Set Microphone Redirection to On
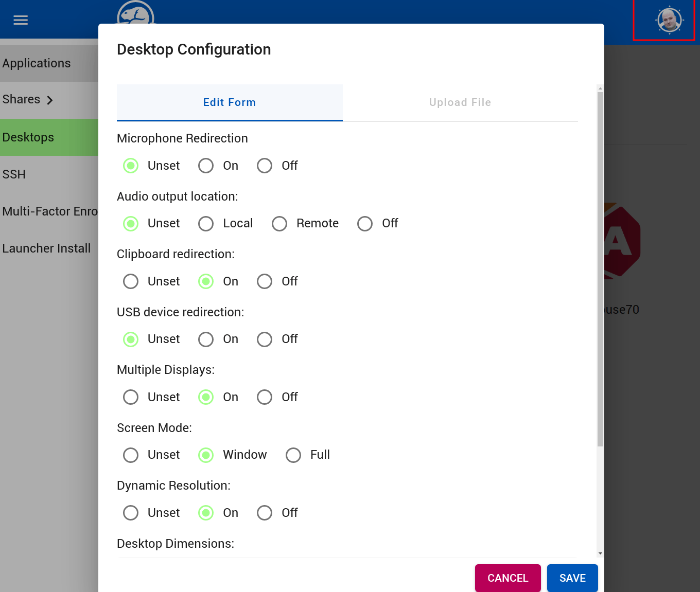The height and width of the screenshot is (592, 700). pos(206,166)
